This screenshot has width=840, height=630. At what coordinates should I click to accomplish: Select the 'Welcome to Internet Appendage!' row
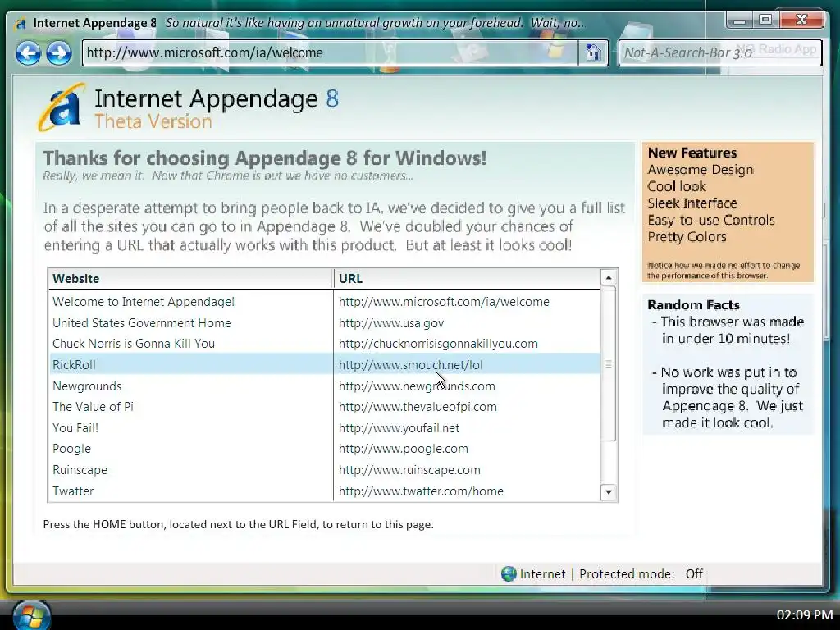[325, 302]
